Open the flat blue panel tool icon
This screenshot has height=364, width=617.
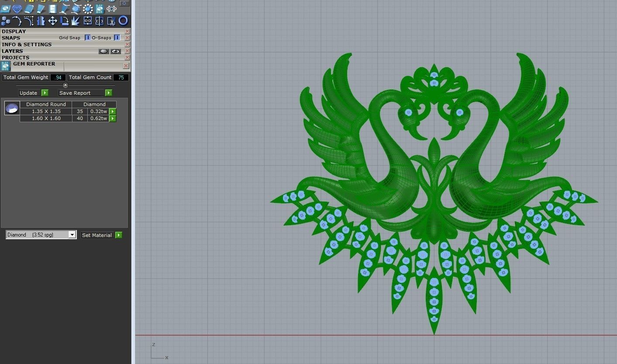point(52,9)
